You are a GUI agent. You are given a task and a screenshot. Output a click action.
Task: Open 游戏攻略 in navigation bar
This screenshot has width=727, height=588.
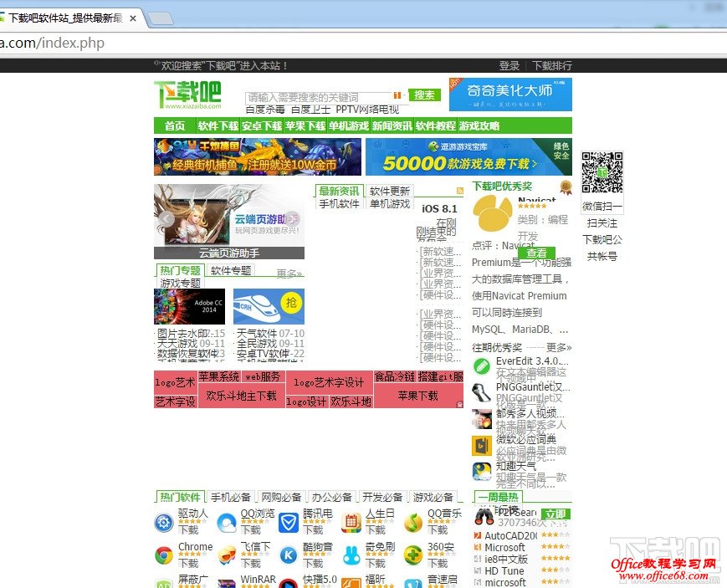pyautogui.click(x=479, y=125)
